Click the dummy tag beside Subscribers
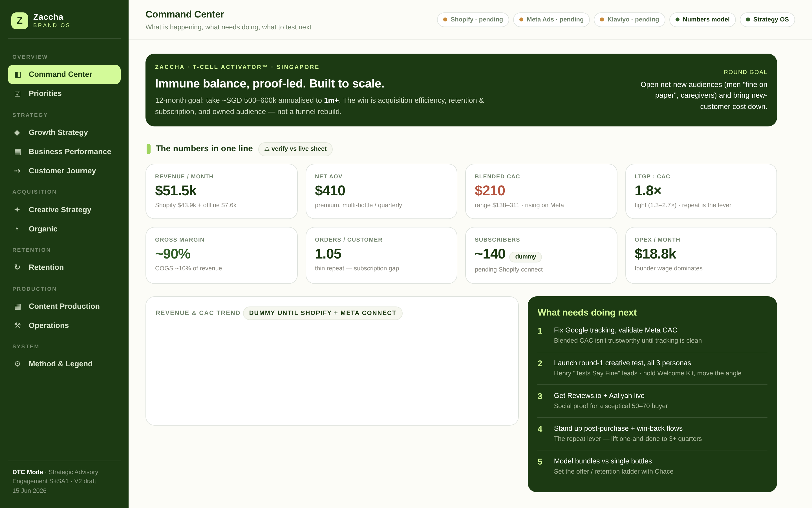The height and width of the screenshot is (508, 812). pyautogui.click(x=526, y=257)
